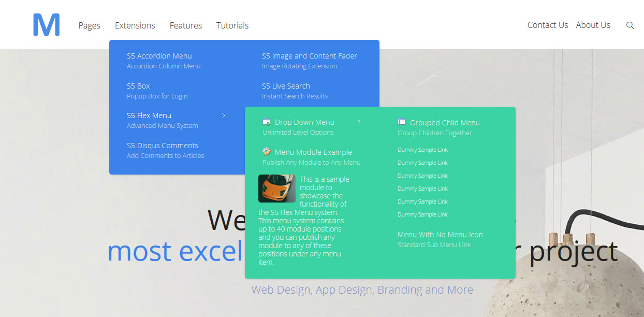Click 'Add Comments to Articles' subtitle
The width and height of the screenshot is (644, 317).
pos(166,156)
